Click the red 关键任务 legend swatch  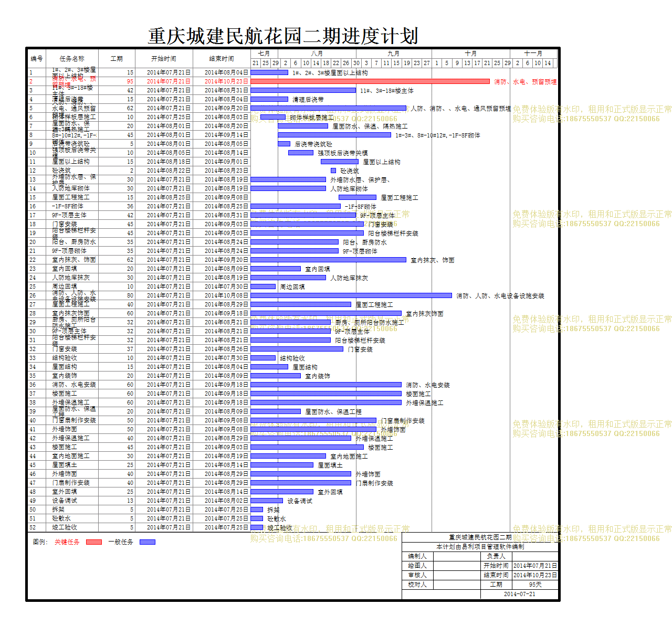pyautogui.click(x=94, y=542)
